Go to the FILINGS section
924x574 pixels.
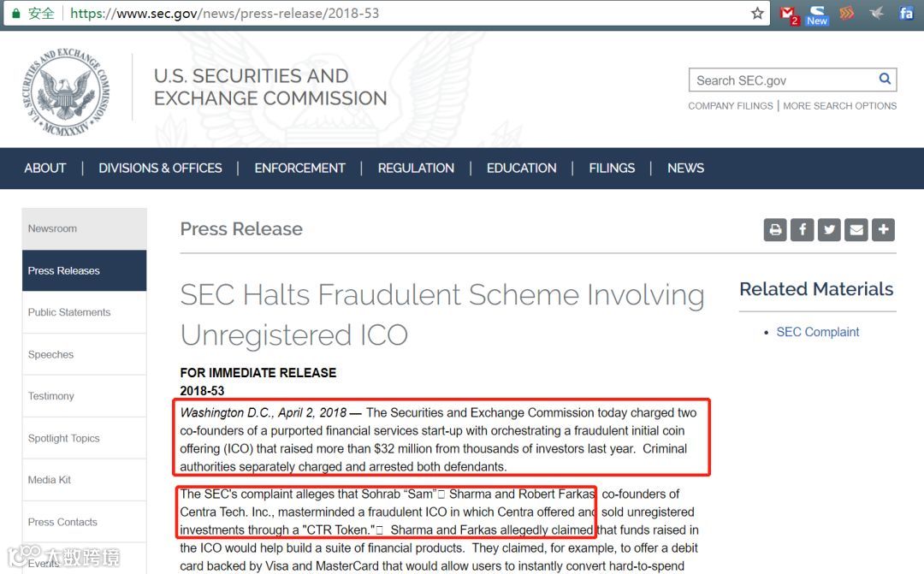[612, 169]
